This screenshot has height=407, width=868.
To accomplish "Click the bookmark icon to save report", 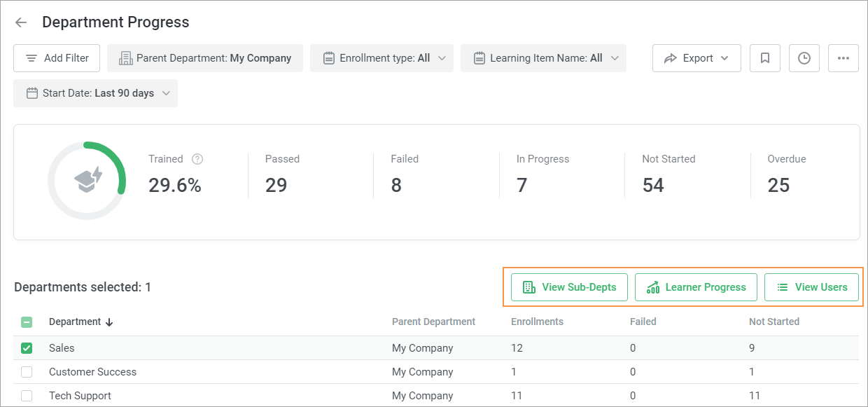I will [x=764, y=58].
